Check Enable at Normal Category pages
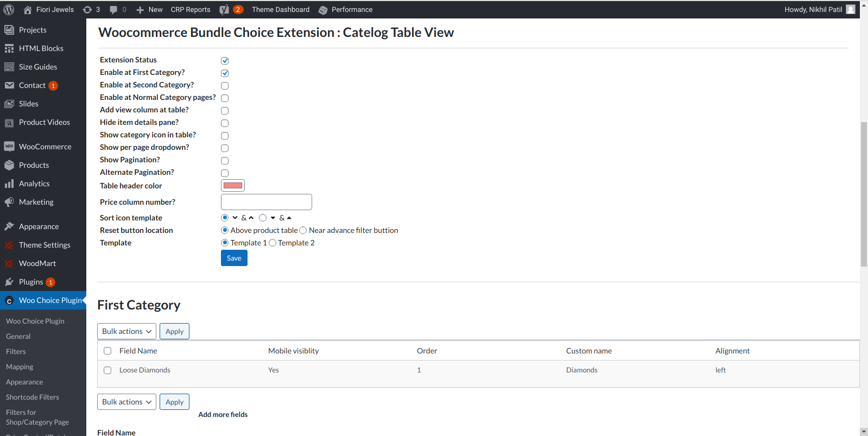The width and height of the screenshot is (868, 436). (x=225, y=98)
